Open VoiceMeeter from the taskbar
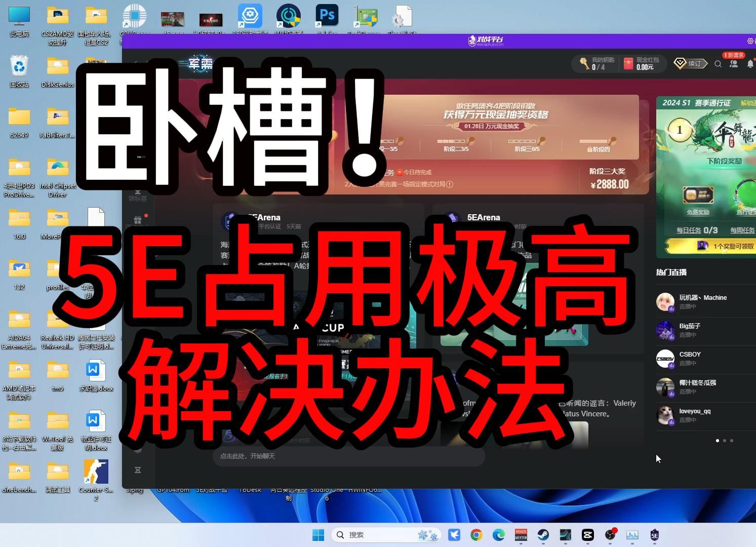 (x=521, y=535)
